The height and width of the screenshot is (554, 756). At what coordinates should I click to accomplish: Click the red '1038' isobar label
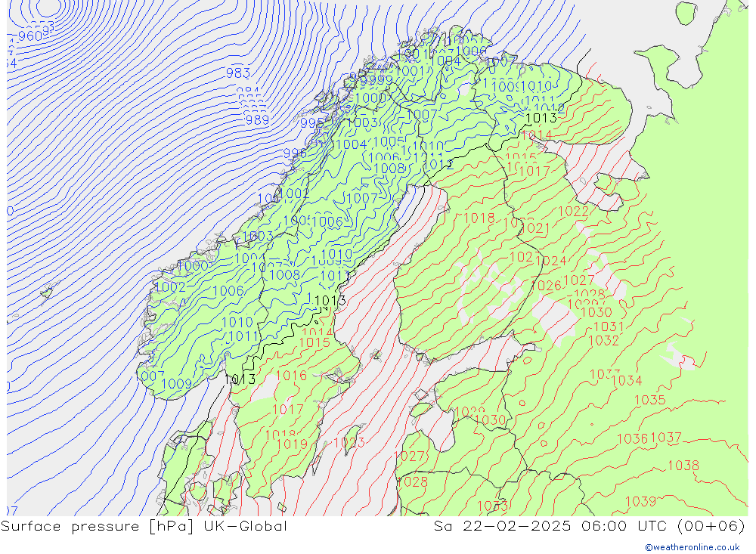click(x=683, y=466)
